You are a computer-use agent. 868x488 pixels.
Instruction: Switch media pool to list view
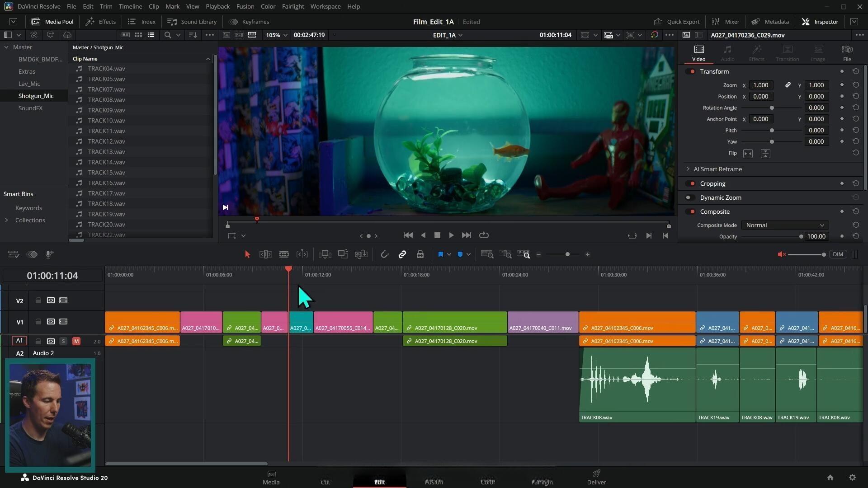pyautogui.click(x=151, y=35)
